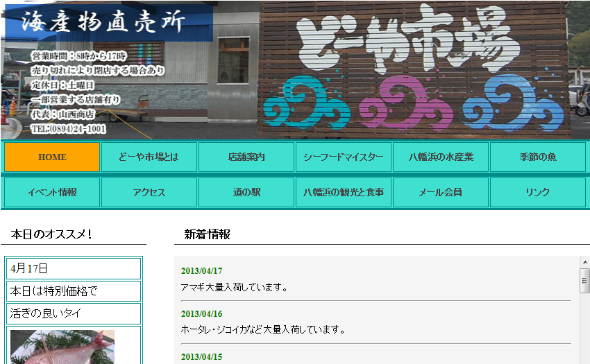Click the ホータレ・ジコイカ news entry text
The image size is (590, 364).
click(x=262, y=329)
